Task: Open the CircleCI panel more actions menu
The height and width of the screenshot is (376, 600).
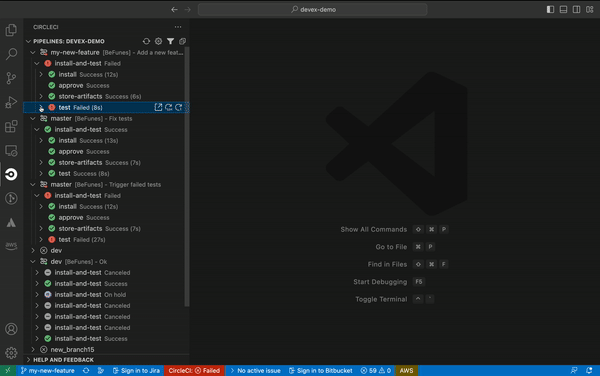Action: 178,27
